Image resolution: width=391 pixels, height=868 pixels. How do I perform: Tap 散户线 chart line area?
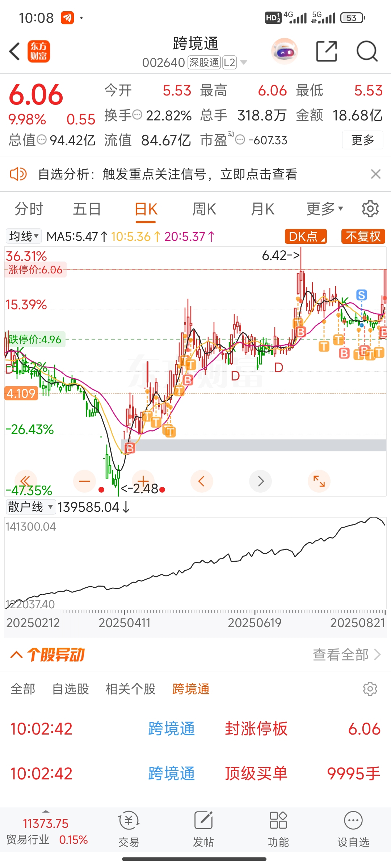click(195, 563)
